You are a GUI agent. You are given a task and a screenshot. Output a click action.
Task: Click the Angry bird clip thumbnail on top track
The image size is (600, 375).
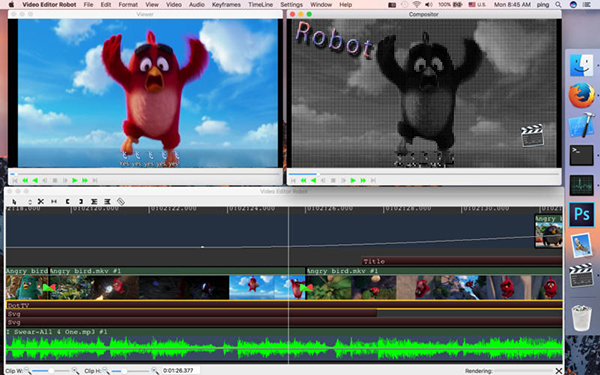549,235
